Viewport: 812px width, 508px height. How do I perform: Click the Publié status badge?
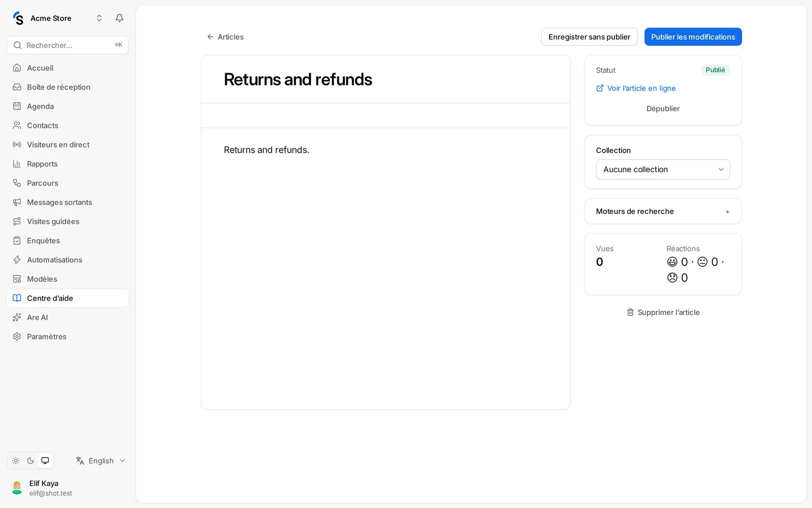[715, 70]
